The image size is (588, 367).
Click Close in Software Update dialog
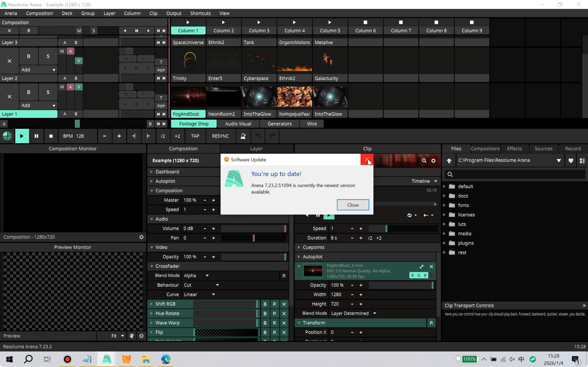[353, 205]
